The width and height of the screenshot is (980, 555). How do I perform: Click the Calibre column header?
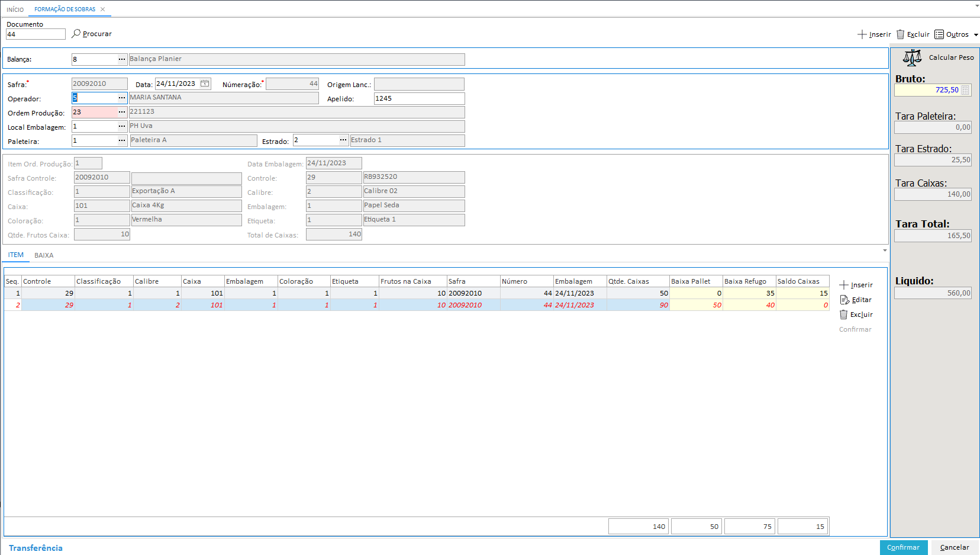(x=157, y=281)
